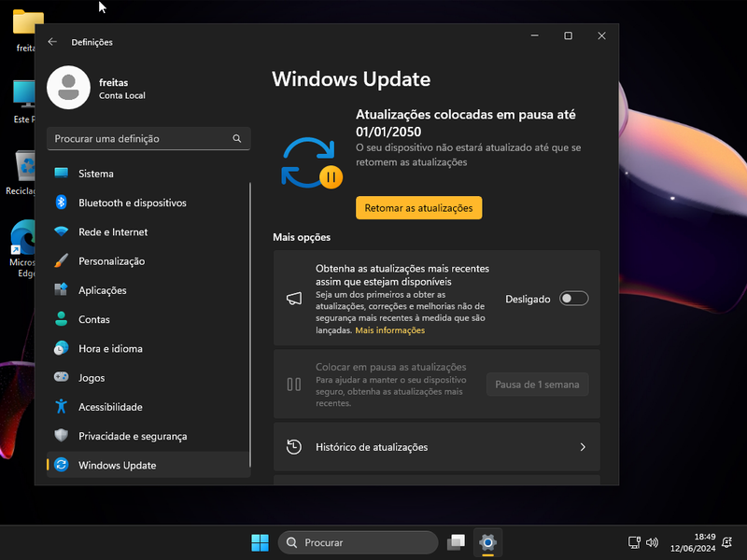This screenshot has width=747, height=560.
Task: Click the Colocar em pausa as atualizações title
Action: click(x=390, y=367)
